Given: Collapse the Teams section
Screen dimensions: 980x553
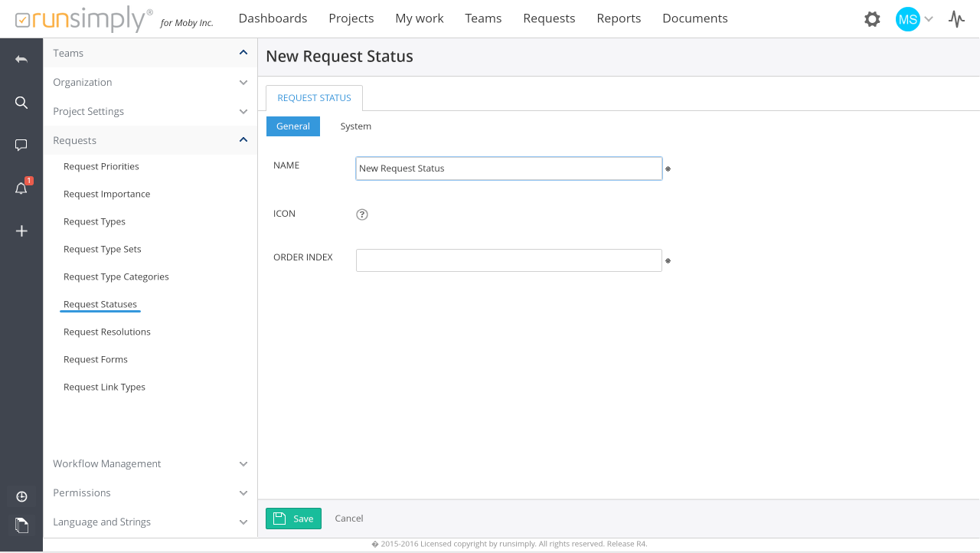Looking at the screenshot, I should [243, 53].
